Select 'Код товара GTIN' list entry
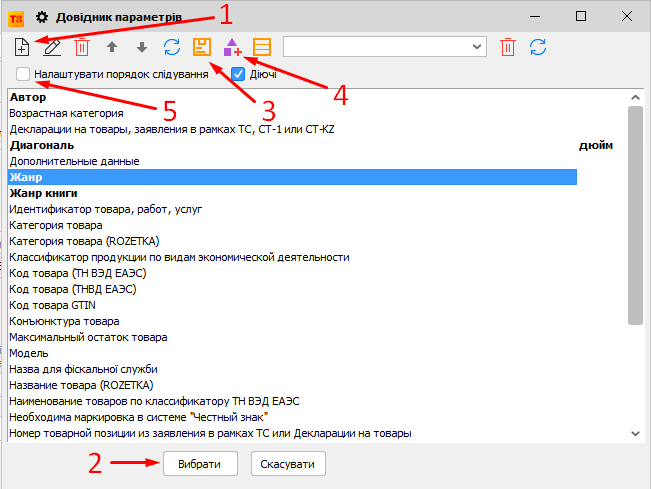 point(50,305)
